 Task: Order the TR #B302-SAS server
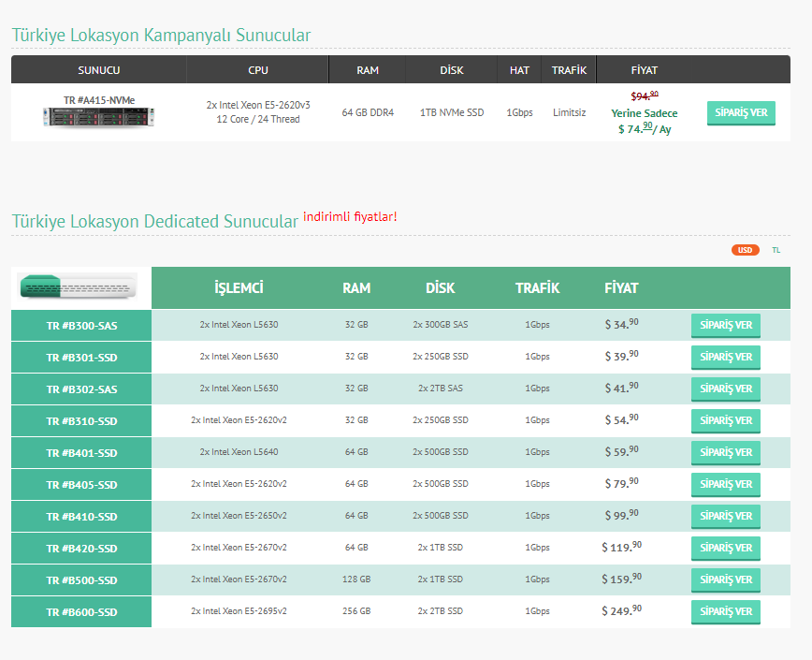(726, 389)
